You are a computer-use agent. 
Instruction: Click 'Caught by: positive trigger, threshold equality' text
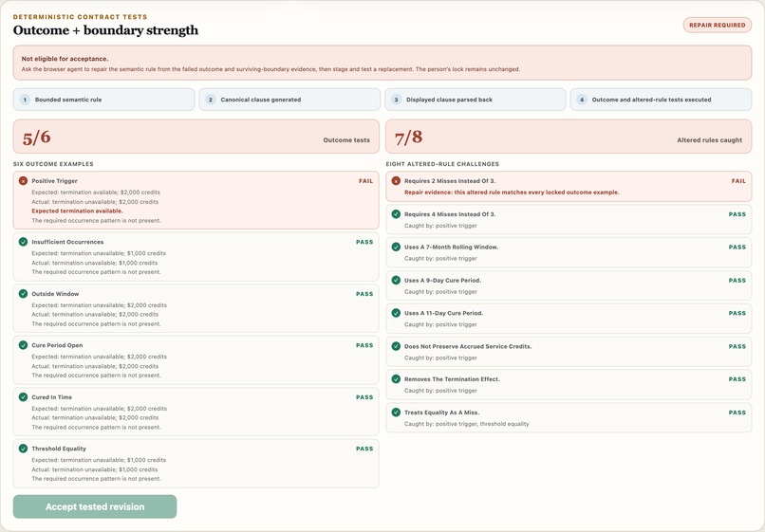[466, 424]
